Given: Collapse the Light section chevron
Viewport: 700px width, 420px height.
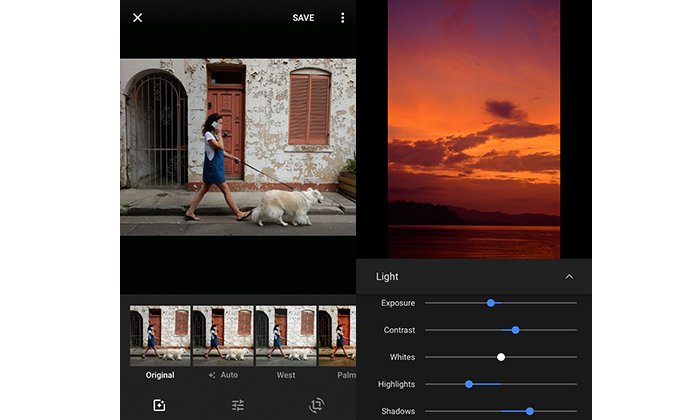Looking at the screenshot, I should click(569, 277).
